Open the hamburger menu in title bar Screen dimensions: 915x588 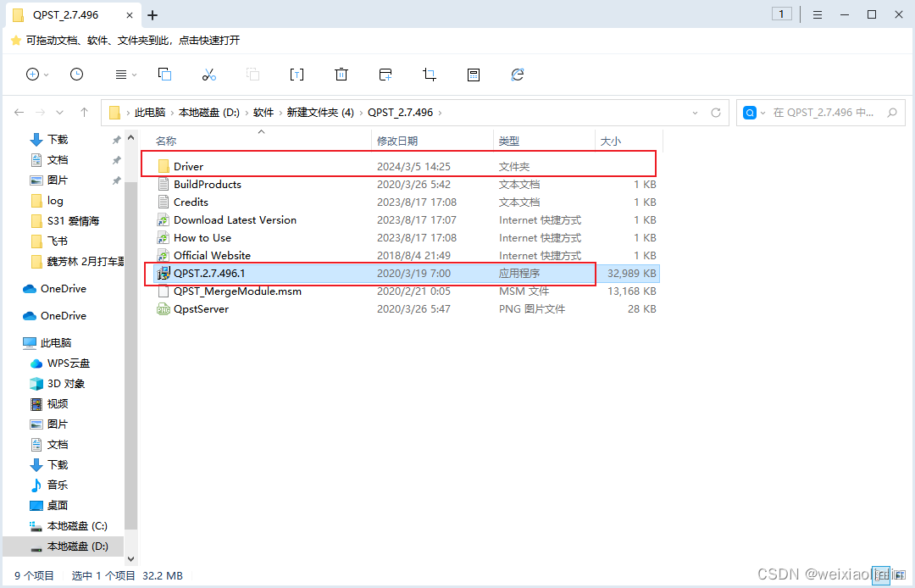[818, 14]
